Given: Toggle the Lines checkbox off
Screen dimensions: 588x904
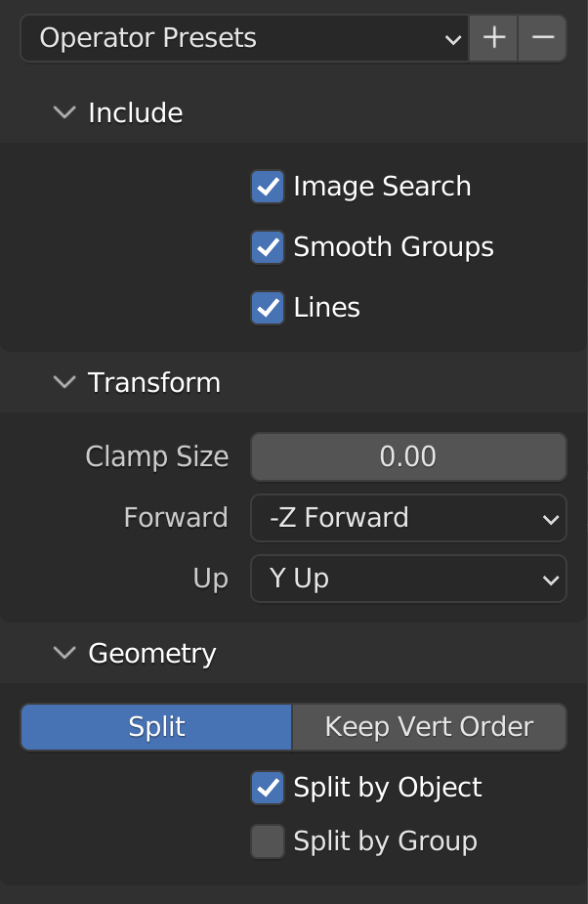Looking at the screenshot, I should point(268,308).
